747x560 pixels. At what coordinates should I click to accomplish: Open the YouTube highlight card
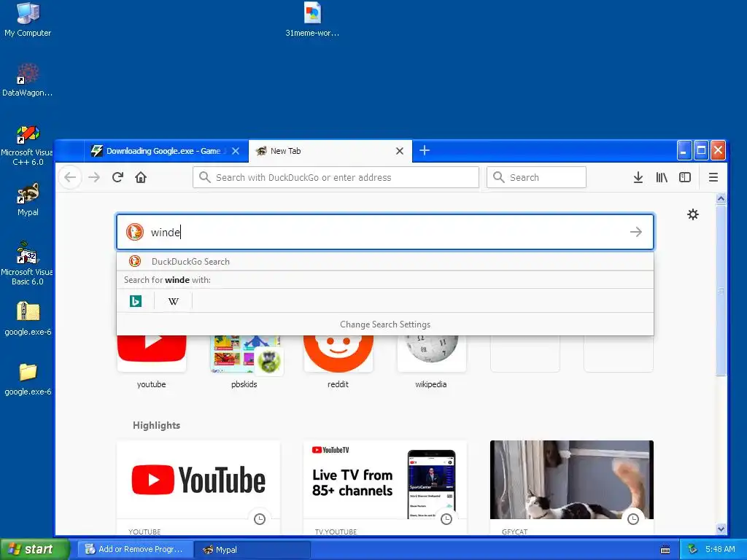pyautogui.click(x=198, y=488)
